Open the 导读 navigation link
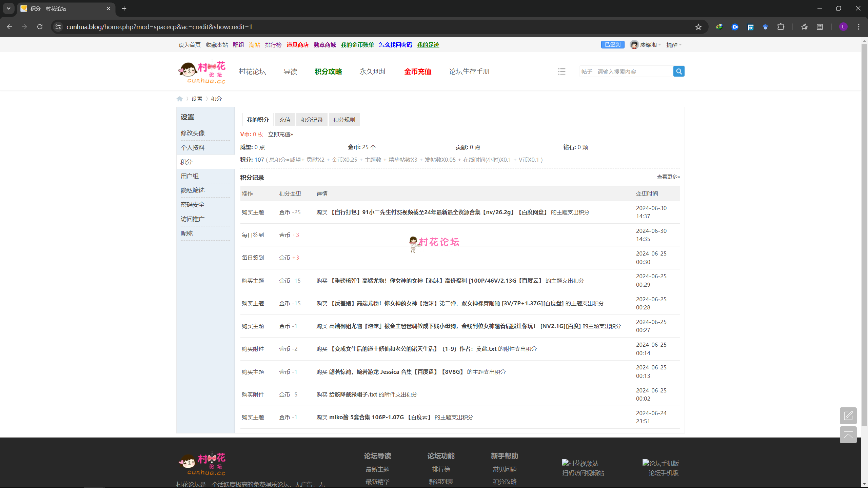The height and width of the screenshot is (488, 868). (x=290, y=72)
